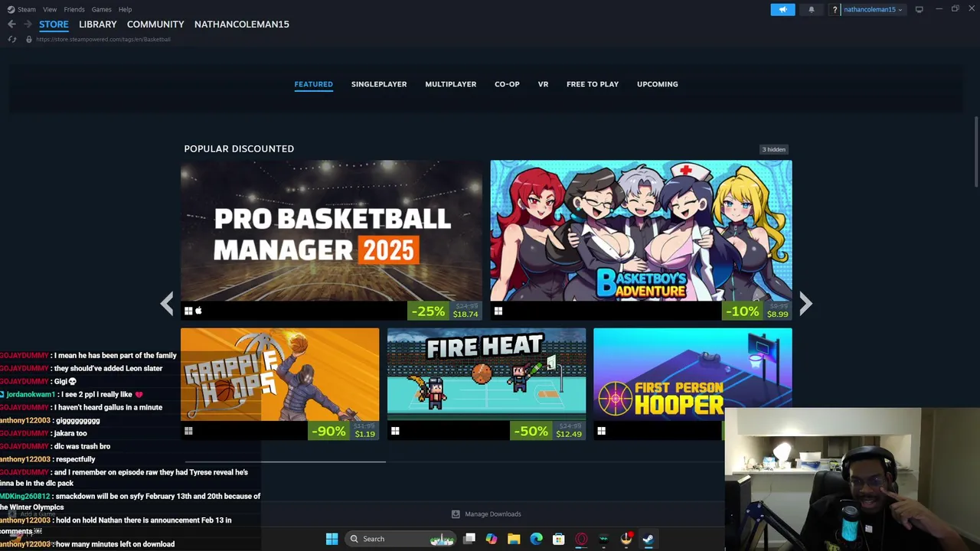Click Windows icon under First Person Hooper
The width and height of the screenshot is (980, 551).
(601, 431)
